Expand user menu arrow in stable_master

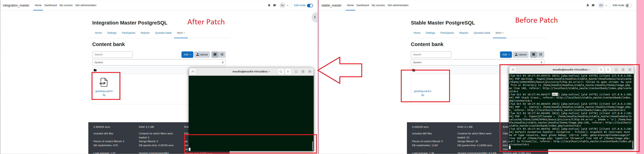tap(606, 5)
